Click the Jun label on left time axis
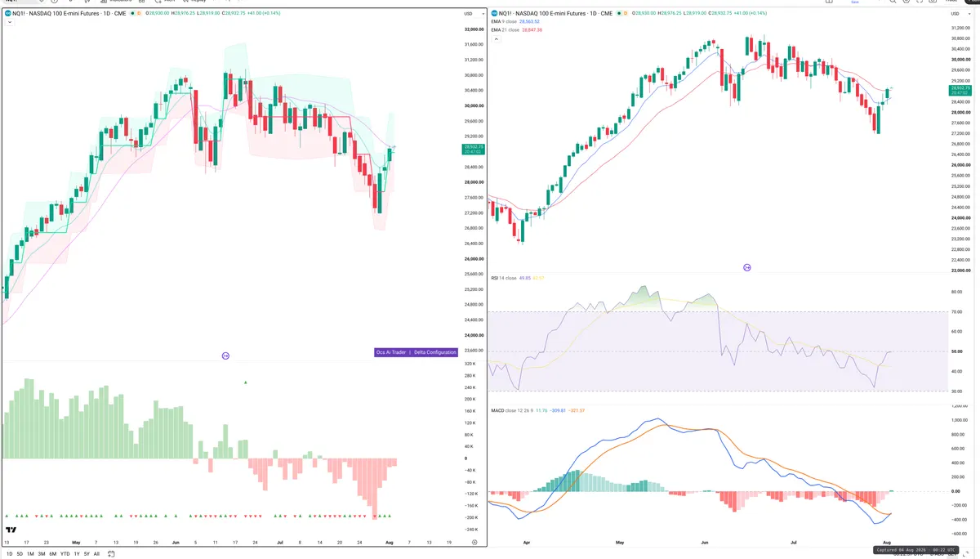Image resolution: width=980 pixels, height=559 pixels. pyautogui.click(x=176, y=542)
